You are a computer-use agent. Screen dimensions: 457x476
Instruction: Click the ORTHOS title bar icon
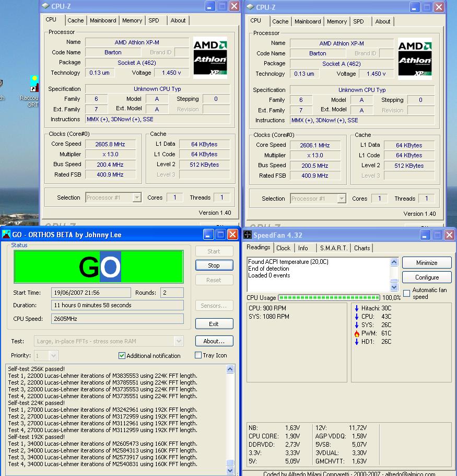(6, 235)
